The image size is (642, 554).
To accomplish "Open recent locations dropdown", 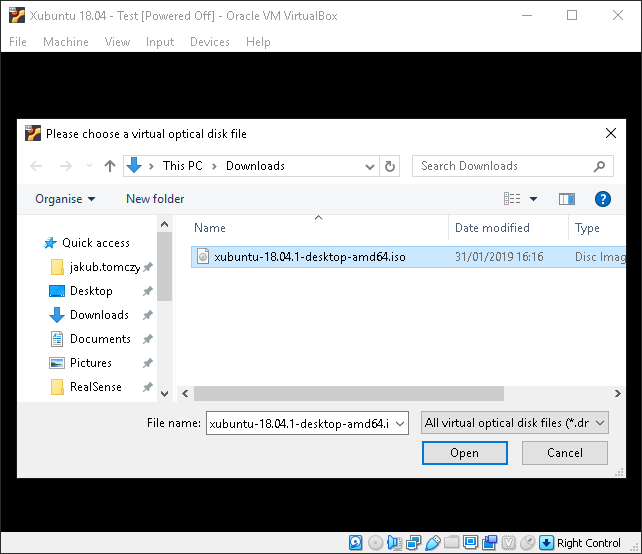I will click(89, 166).
